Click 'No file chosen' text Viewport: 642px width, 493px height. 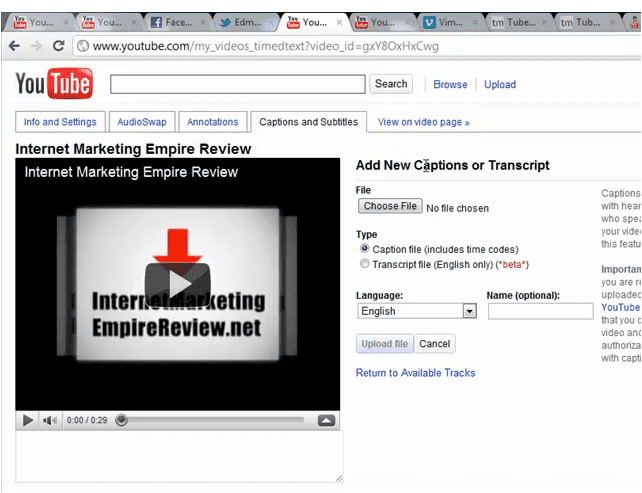tap(457, 208)
